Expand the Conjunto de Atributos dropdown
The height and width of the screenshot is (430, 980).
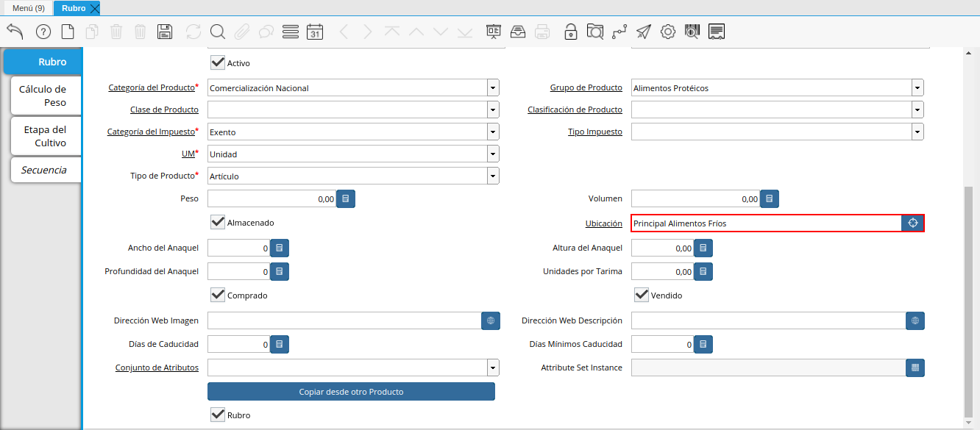point(493,368)
